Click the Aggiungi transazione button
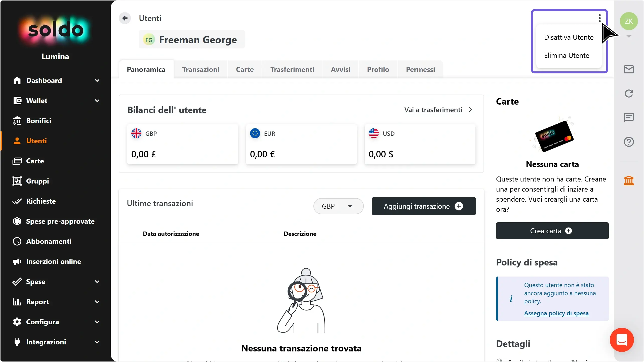The image size is (644, 362). coord(424,206)
